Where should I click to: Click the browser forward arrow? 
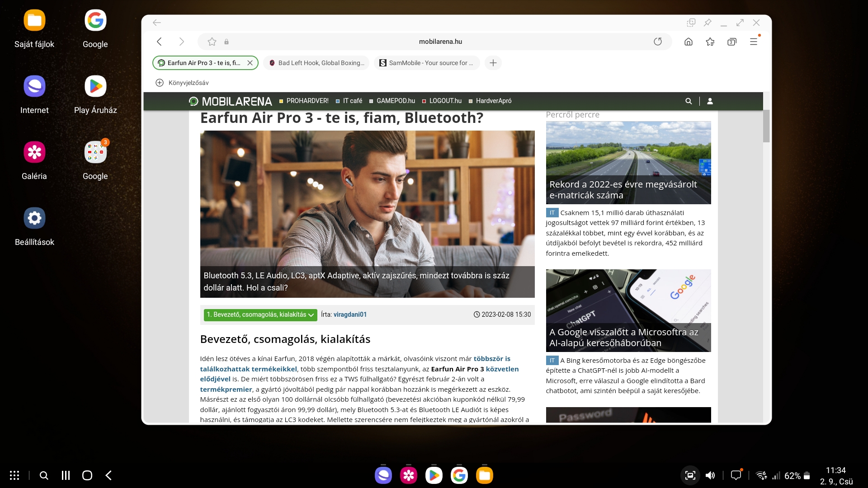pyautogui.click(x=182, y=42)
